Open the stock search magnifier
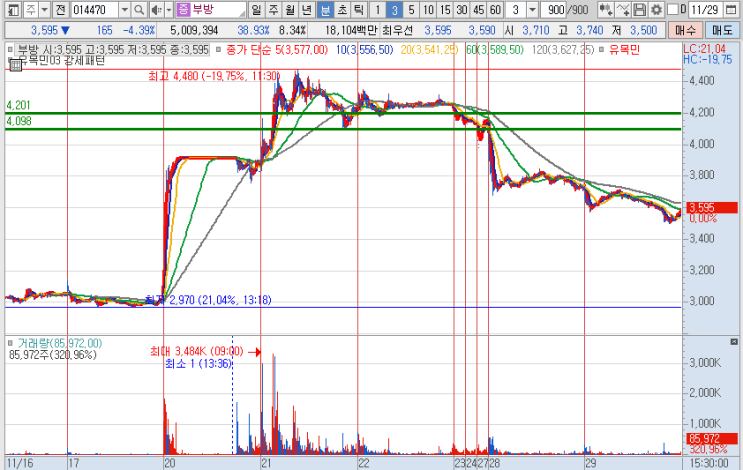This screenshot has width=743, height=470. pos(139,9)
